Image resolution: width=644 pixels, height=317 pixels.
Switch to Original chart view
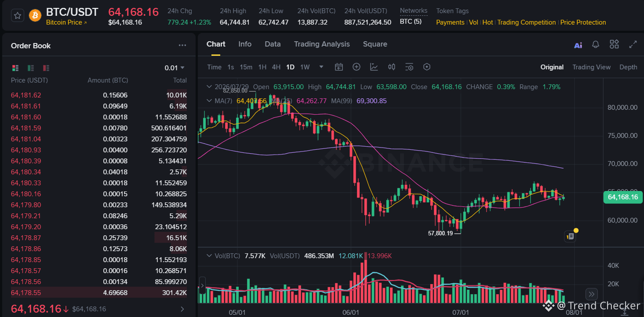coord(552,67)
